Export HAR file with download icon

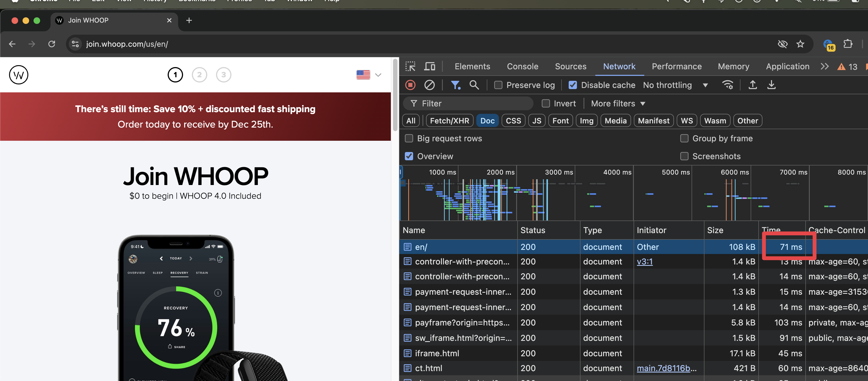[771, 85]
